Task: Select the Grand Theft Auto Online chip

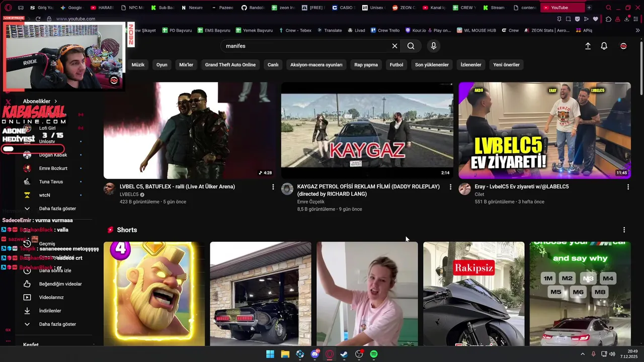Action: (230, 64)
